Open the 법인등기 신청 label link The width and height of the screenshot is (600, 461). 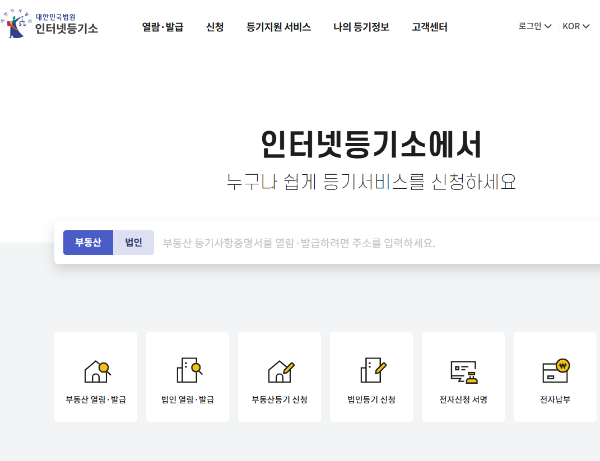coord(371,400)
